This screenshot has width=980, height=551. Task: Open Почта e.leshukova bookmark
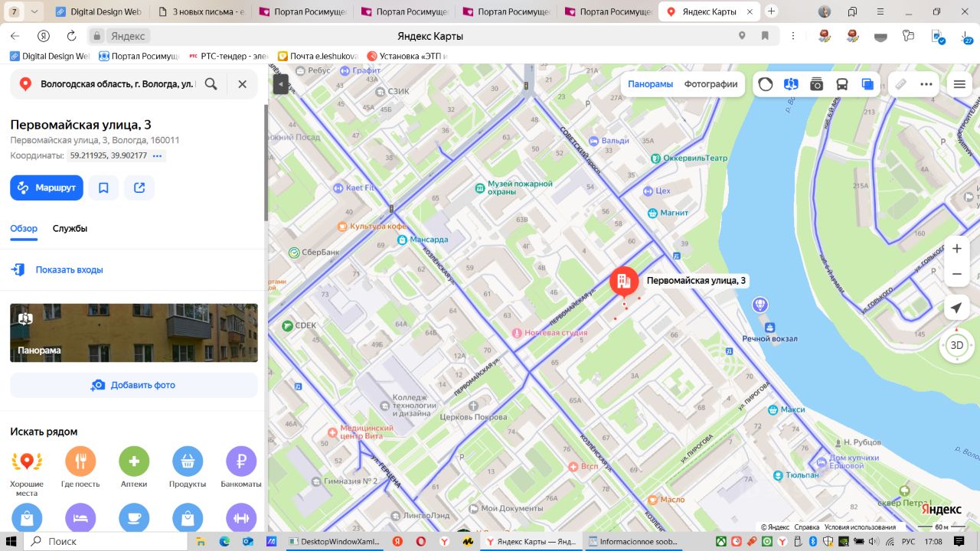point(318,56)
